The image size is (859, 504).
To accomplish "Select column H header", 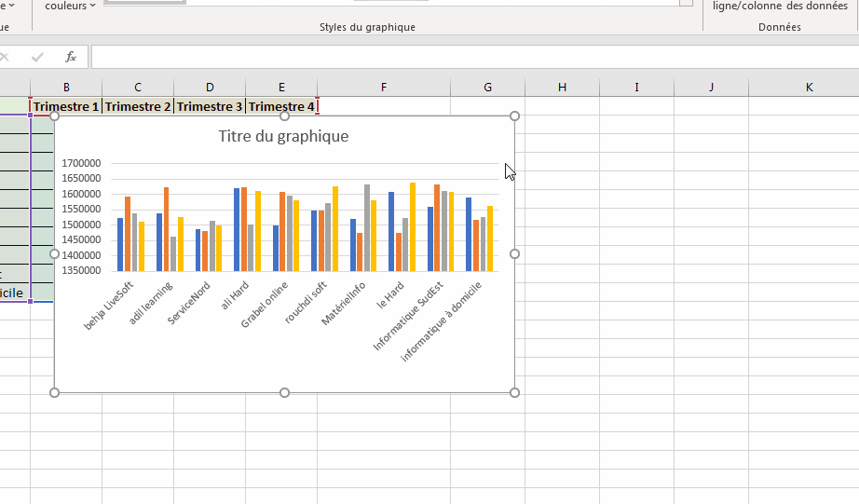I will [562, 87].
